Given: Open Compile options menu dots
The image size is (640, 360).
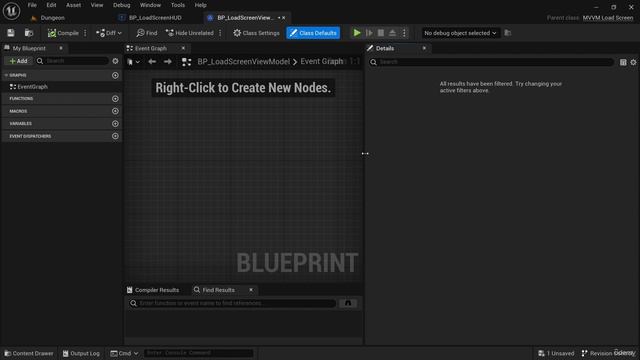Looking at the screenshot, I should (x=85, y=33).
